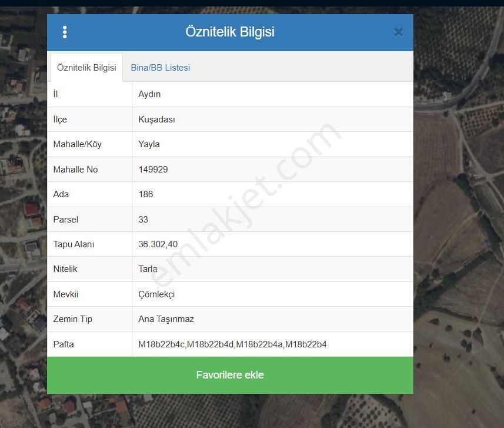
Task: Click the İl row label
Action: [x=56, y=94]
